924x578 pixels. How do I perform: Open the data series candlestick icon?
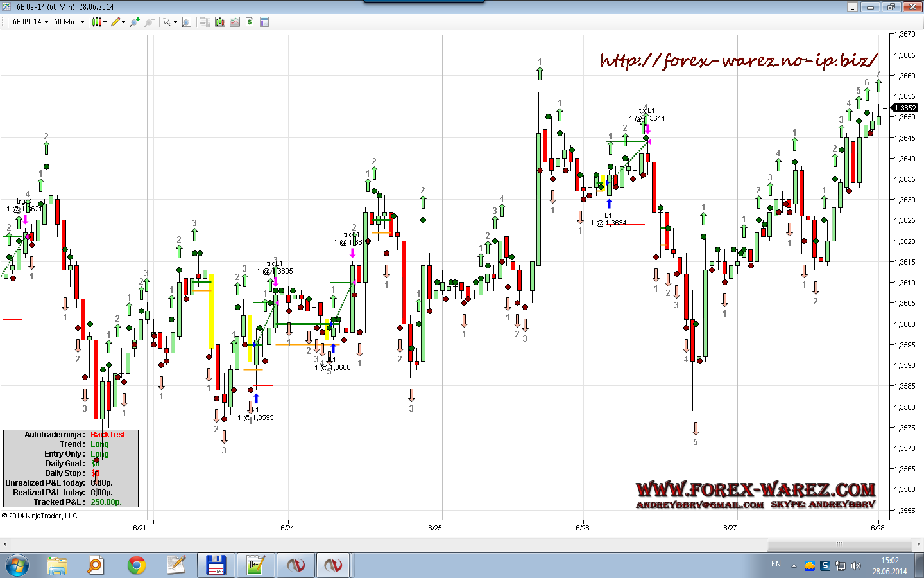[x=220, y=22]
